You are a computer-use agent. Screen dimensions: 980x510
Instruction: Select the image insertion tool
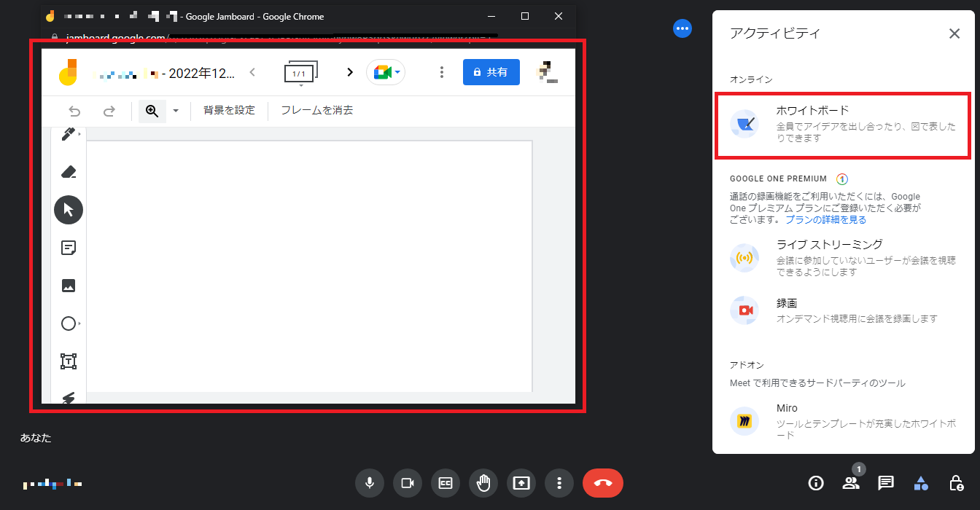click(x=68, y=286)
